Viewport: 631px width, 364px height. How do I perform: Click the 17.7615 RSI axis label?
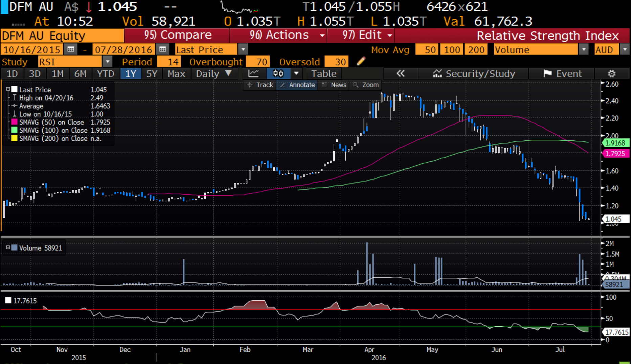click(616, 332)
